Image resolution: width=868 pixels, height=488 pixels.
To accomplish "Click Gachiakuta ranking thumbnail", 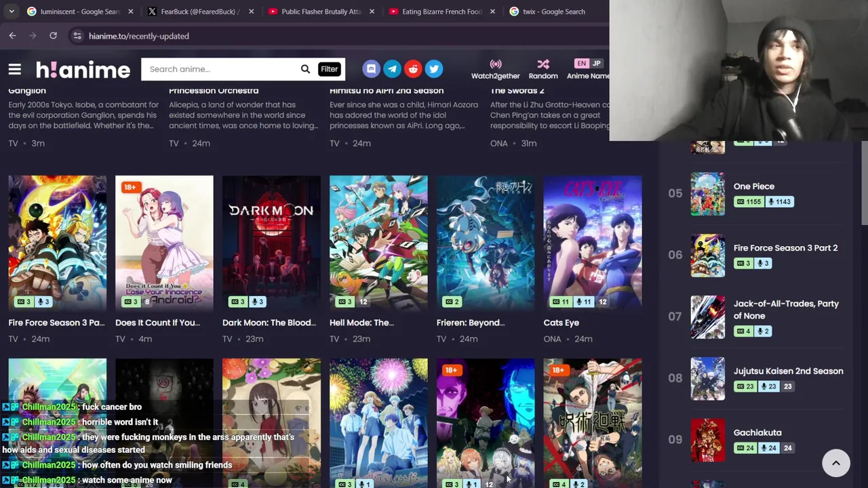I will click(708, 441).
